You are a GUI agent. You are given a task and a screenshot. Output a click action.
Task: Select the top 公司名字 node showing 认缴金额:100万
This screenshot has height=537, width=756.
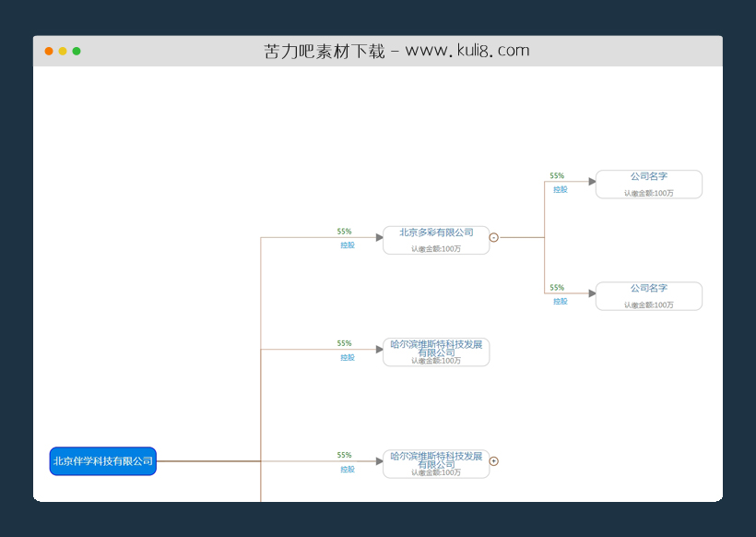(x=648, y=184)
